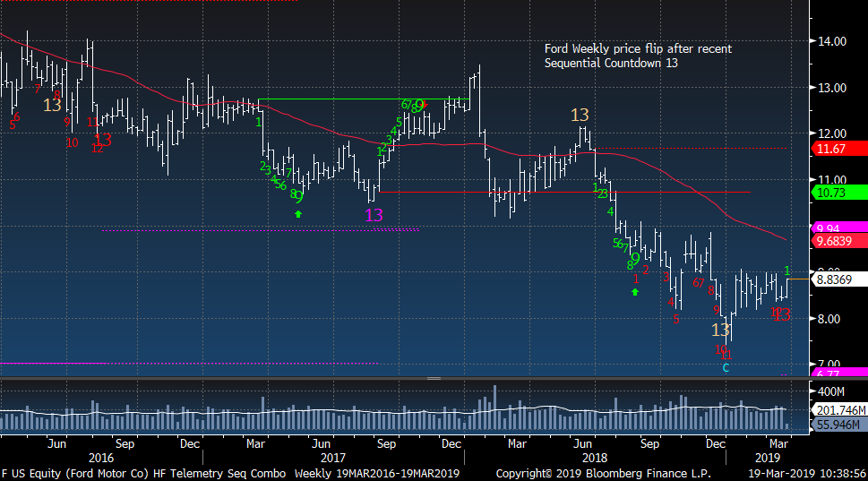Click the 400M volume axis label
The image size is (868, 481).
[x=831, y=392]
